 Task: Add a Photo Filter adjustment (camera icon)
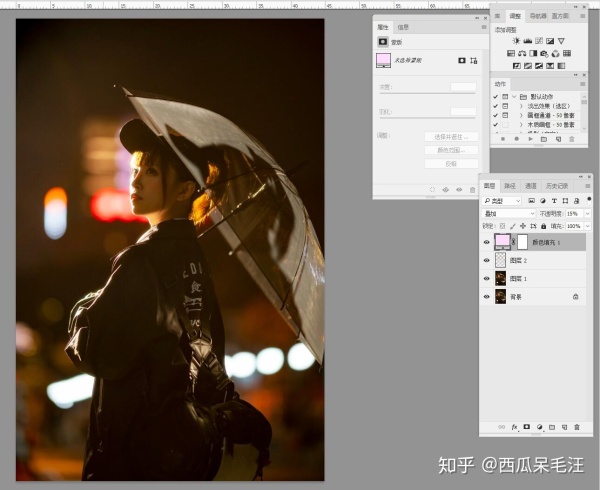point(544,53)
